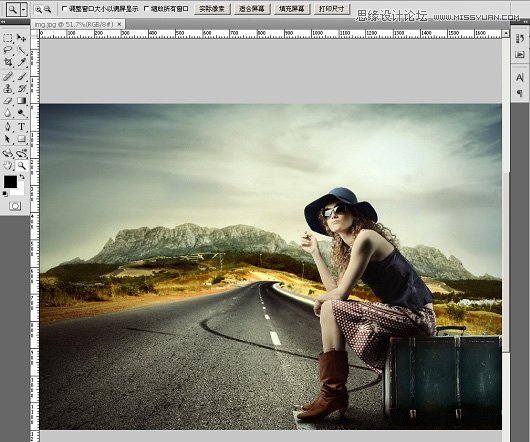The height and width of the screenshot is (442, 530).
Task: Open the Paragraph panel icon
Action: (x=520, y=93)
